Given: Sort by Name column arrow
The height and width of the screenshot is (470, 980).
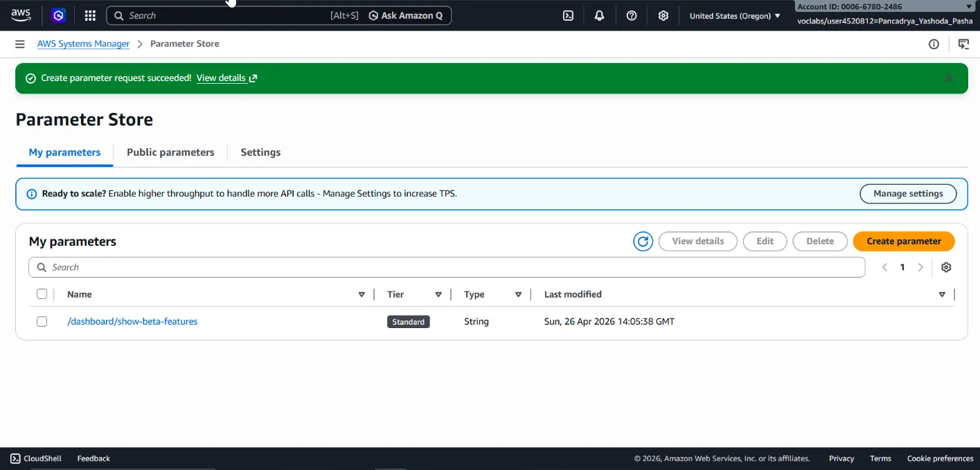Looking at the screenshot, I should point(362,295).
